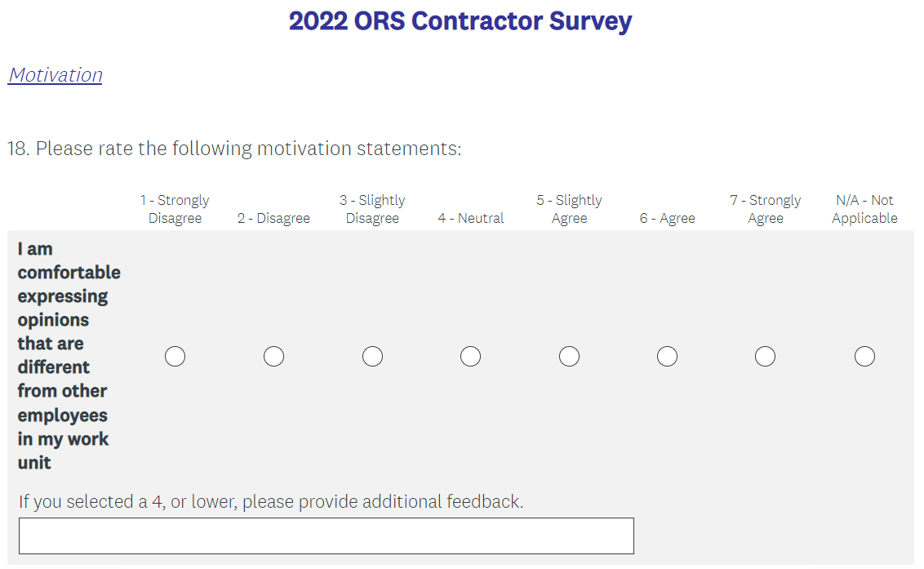Viewport: 924px width, 569px height.
Task: Click the "N/A - Not Applicable" column header
Action: coord(864,209)
